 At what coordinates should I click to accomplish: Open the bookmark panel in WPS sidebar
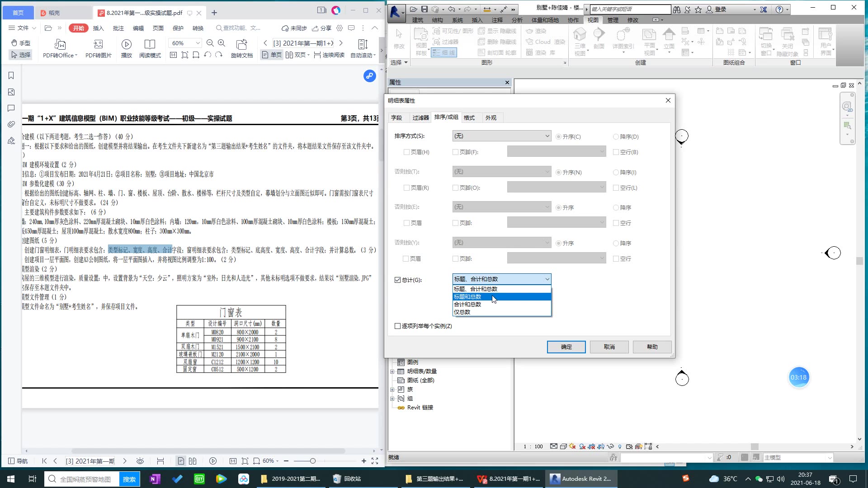point(11,75)
